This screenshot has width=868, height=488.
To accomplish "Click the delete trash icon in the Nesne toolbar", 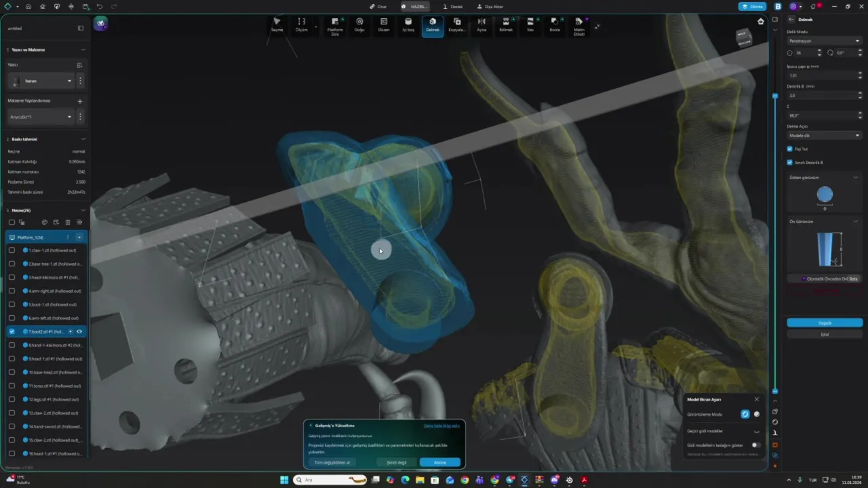I will click(67, 222).
